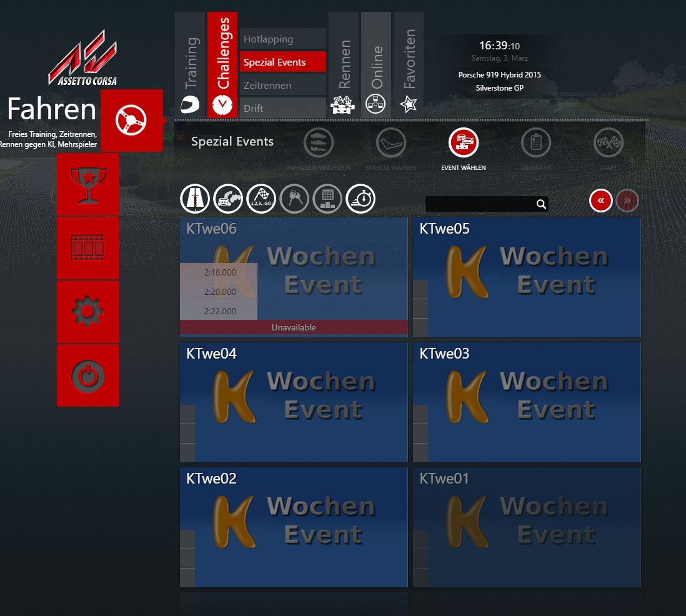Choose Zeitrennen mode
This screenshot has height=616, width=686.
click(282, 86)
